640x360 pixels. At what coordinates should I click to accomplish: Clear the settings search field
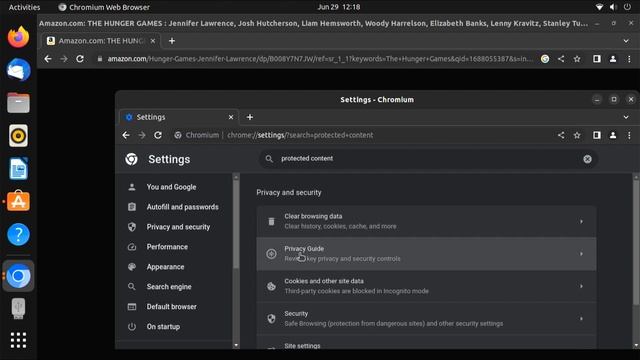coord(587,159)
